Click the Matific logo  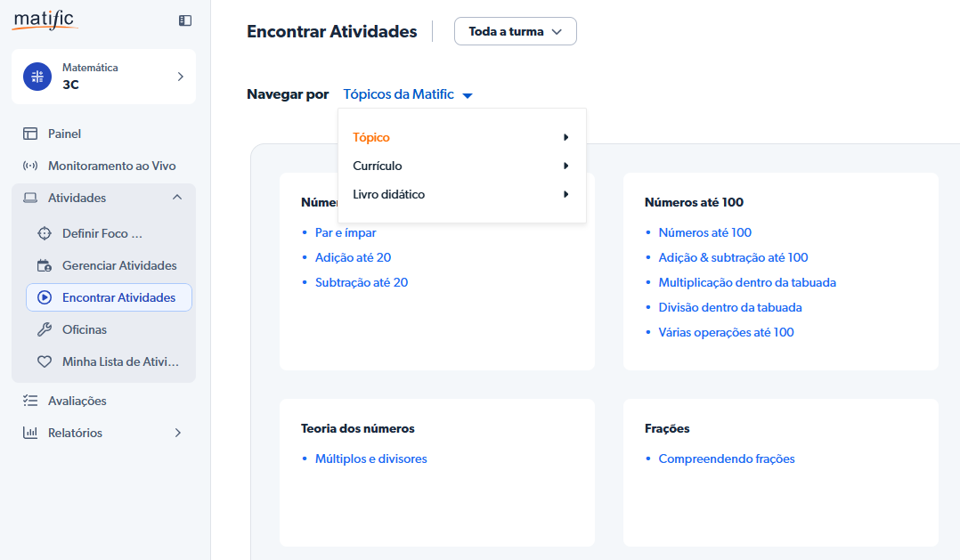coord(45,20)
